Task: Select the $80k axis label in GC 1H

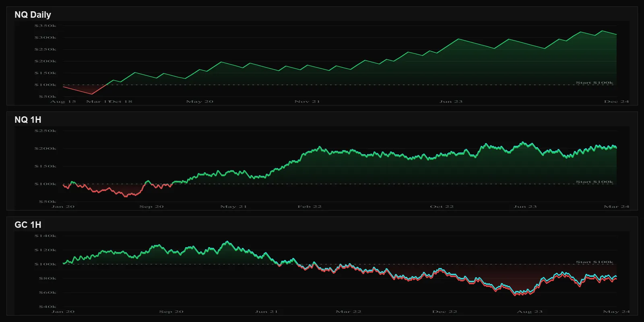Action: click(x=47, y=278)
